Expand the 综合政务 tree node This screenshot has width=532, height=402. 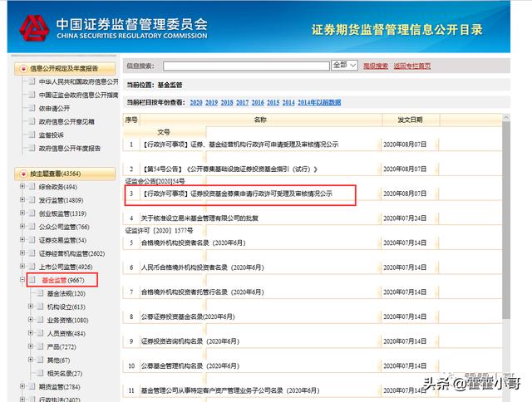pyautogui.click(x=22, y=186)
